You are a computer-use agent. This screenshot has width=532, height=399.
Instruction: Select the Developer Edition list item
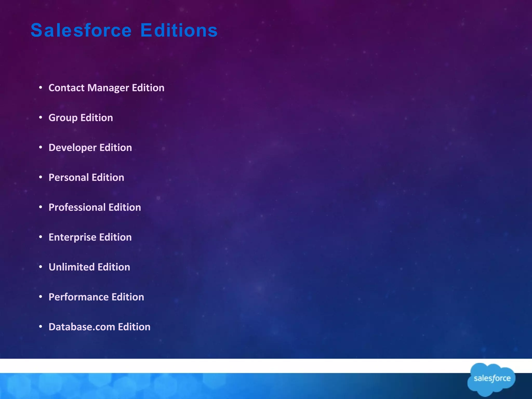90,148
